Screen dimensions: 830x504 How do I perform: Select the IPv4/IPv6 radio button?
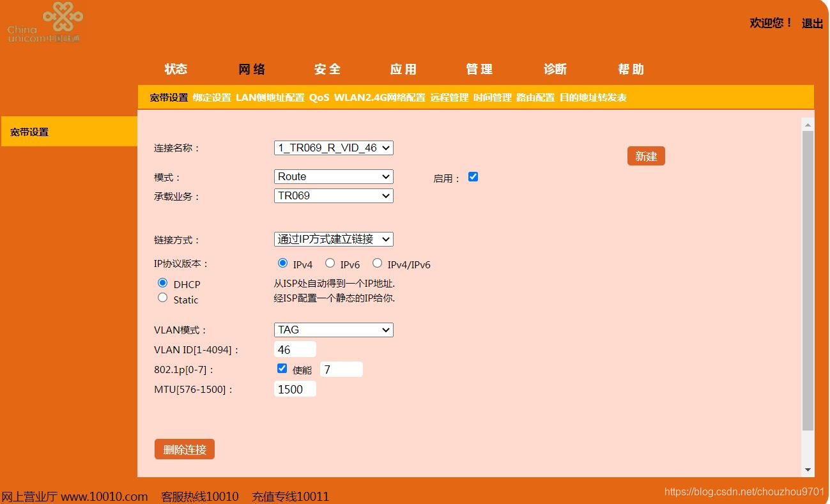pyautogui.click(x=377, y=263)
